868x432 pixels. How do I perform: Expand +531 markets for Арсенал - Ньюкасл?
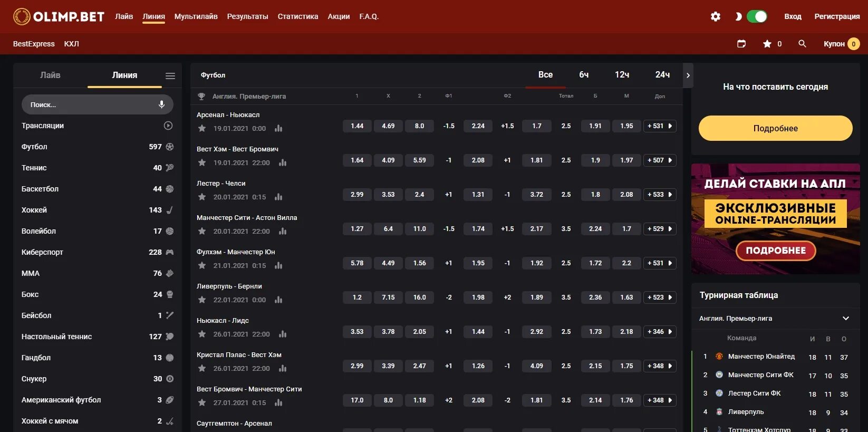pos(660,126)
